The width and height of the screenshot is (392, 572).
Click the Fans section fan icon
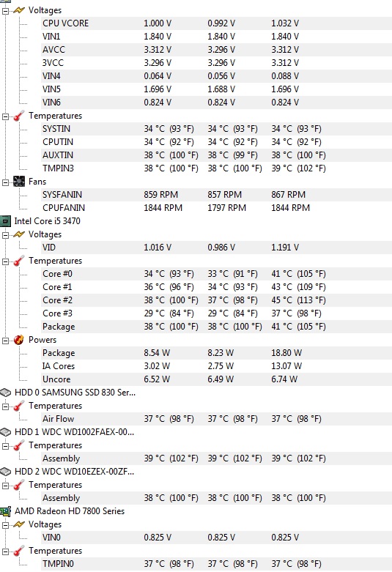coord(19,182)
